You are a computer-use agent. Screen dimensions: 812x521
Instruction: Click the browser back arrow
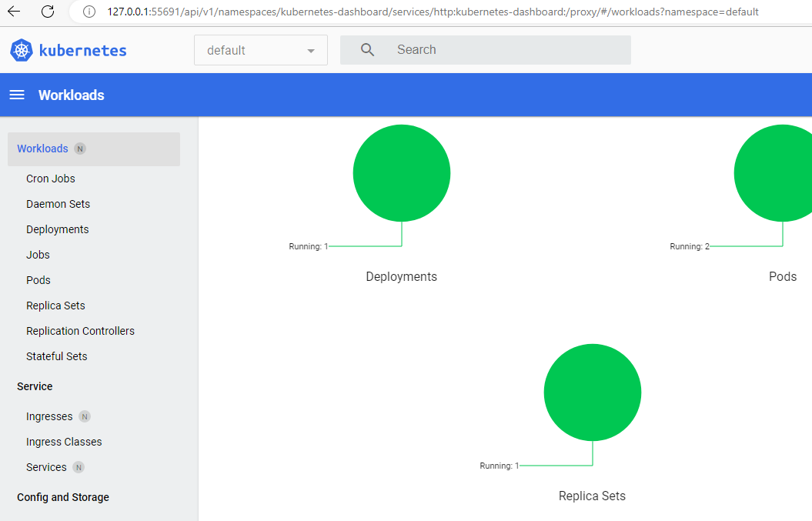pos(14,12)
